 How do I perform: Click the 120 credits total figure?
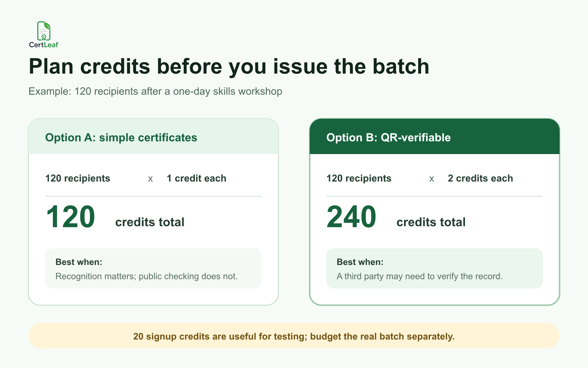[71, 217]
